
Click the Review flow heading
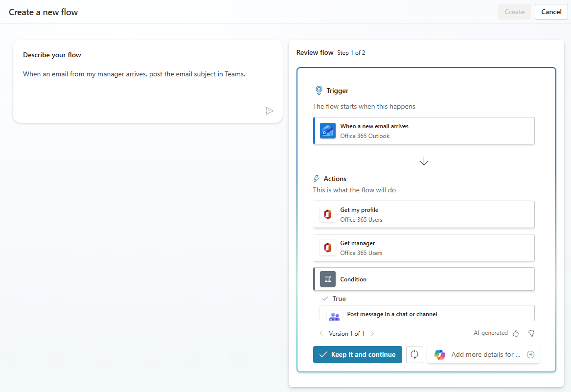tap(315, 52)
